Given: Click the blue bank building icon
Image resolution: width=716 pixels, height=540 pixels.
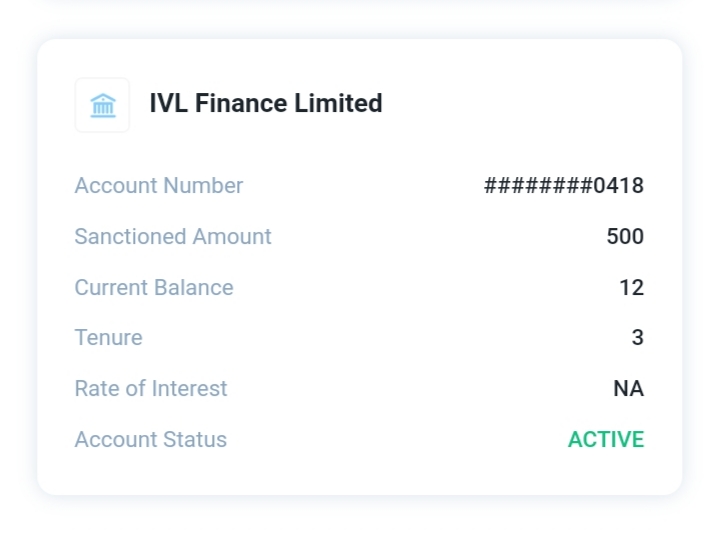Looking at the screenshot, I should [x=102, y=105].
